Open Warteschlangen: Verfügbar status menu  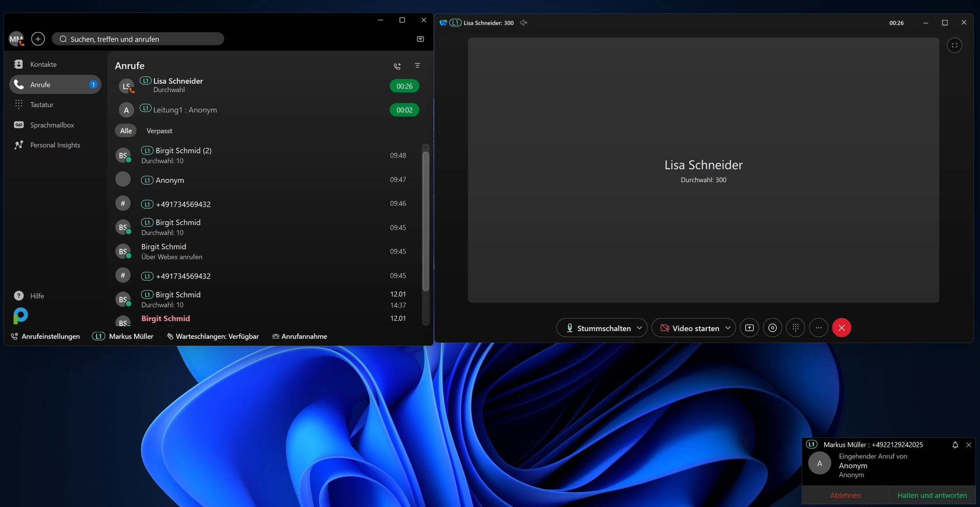[213, 336]
